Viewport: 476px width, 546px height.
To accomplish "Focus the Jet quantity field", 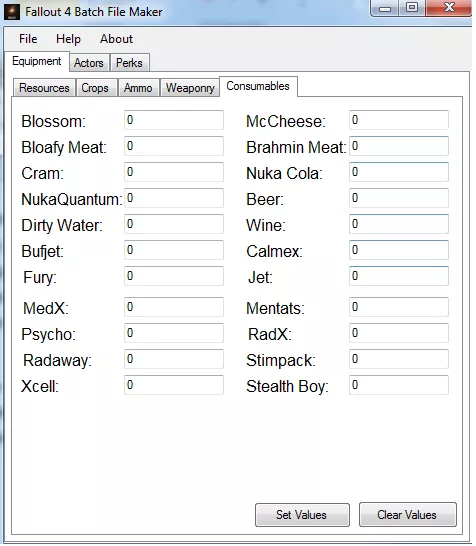I will coord(399,276).
